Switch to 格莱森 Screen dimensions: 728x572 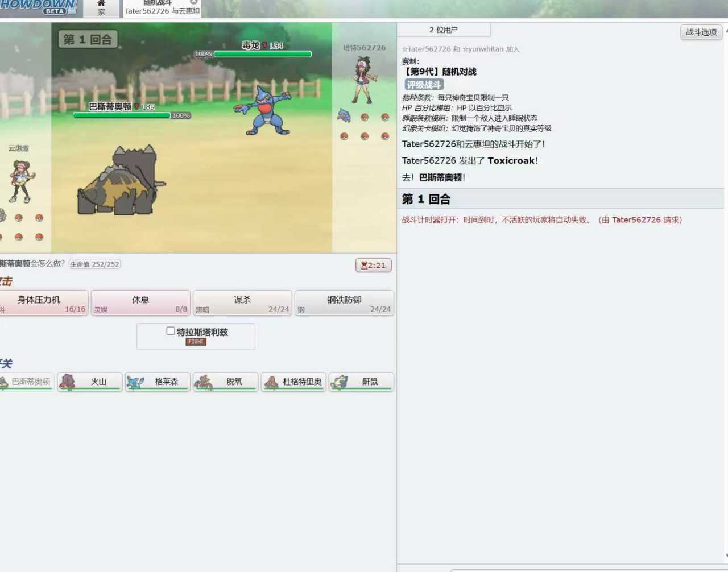[158, 382]
